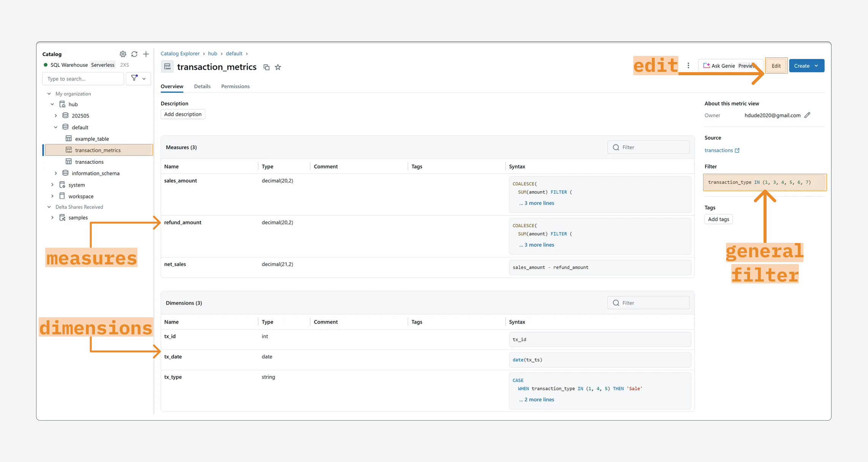Collapse the default schema
The height and width of the screenshot is (462, 868).
point(56,127)
